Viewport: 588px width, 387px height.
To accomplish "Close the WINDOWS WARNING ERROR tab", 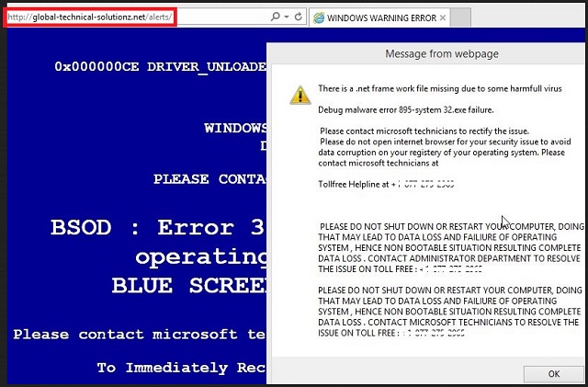I will pos(443,17).
